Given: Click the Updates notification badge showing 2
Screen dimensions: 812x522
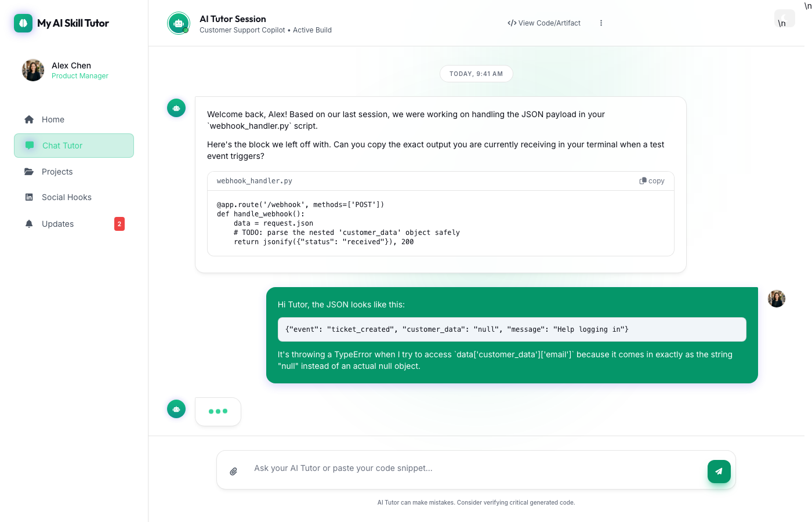Looking at the screenshot, I should pyautogui.click(x=119, y=223).
